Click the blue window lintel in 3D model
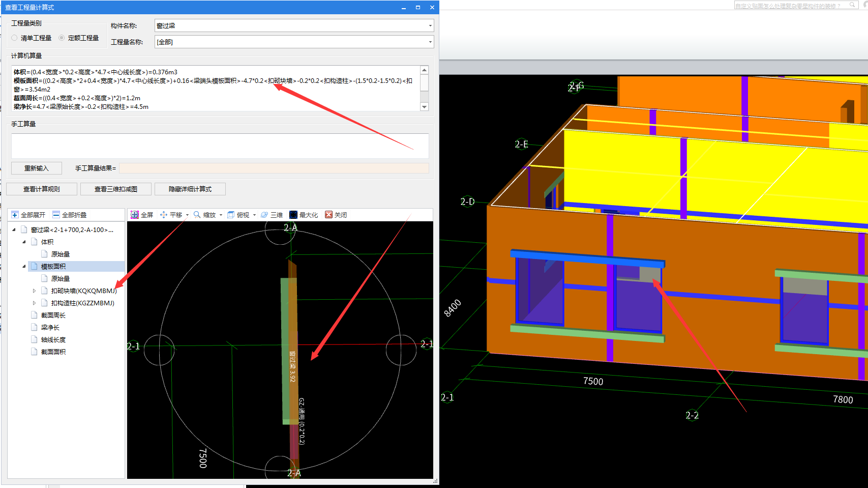 click(x=587, y=259)
